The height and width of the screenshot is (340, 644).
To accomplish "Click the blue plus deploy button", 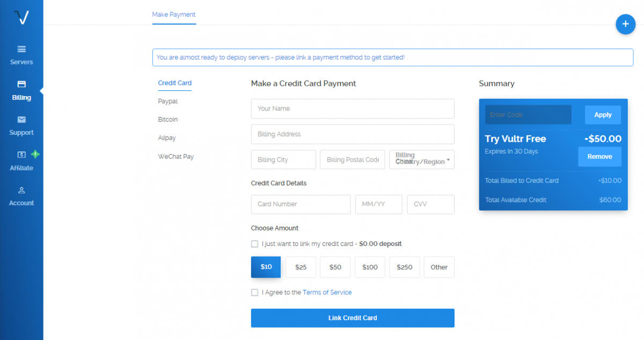I will 625,24.
